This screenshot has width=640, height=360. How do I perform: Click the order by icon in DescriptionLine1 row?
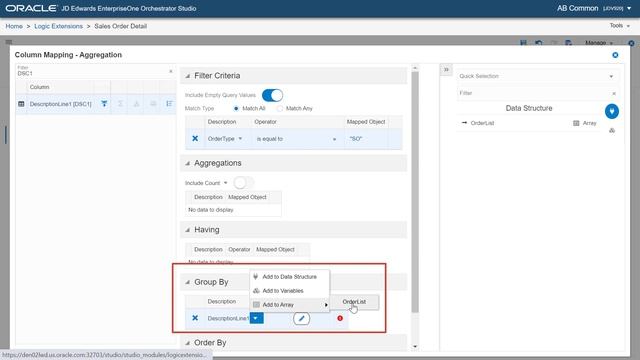pyautogui.click(x=169, y=104)
